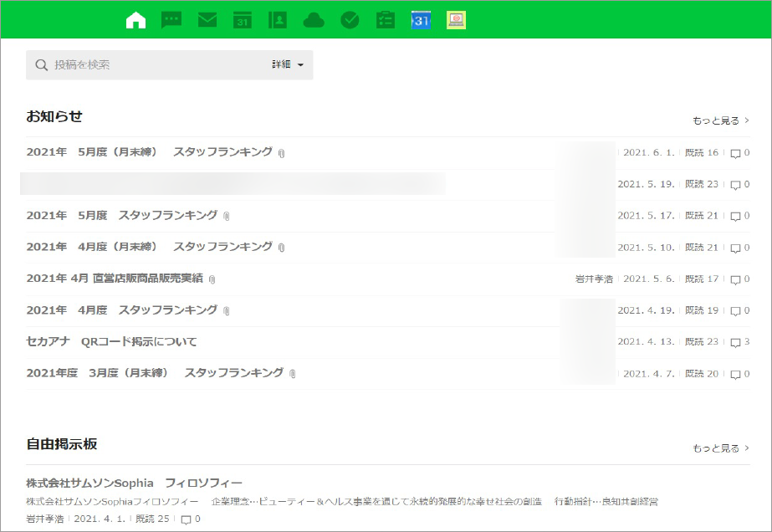Open 株式会社サムソンSophia フィロソフィー post
This screenshot has width=772, height=532.
(134, 483)
